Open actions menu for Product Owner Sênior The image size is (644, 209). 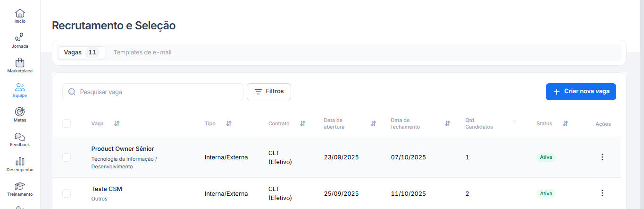coord(602,157)
